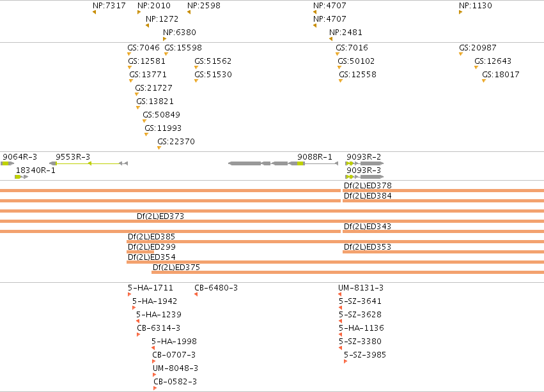Click the NP:7317 insertion marker
This screenshot has height=392, width=544.
point(95,13)
